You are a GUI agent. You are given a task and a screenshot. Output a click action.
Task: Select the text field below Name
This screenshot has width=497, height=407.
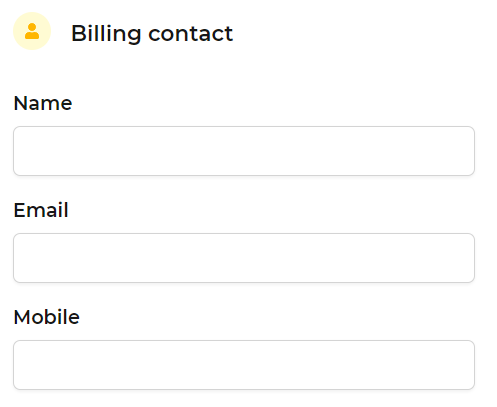point(244,151)
